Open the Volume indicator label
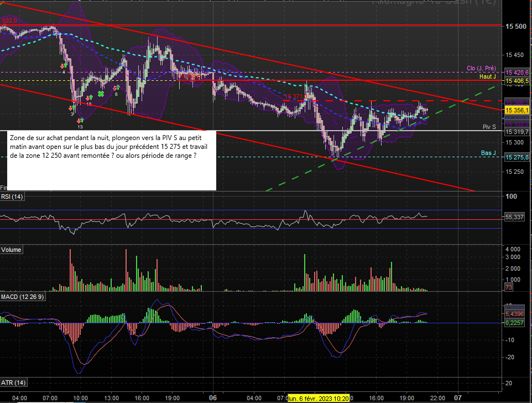This screenshot has height=403, width=532. tap(11, 250)
